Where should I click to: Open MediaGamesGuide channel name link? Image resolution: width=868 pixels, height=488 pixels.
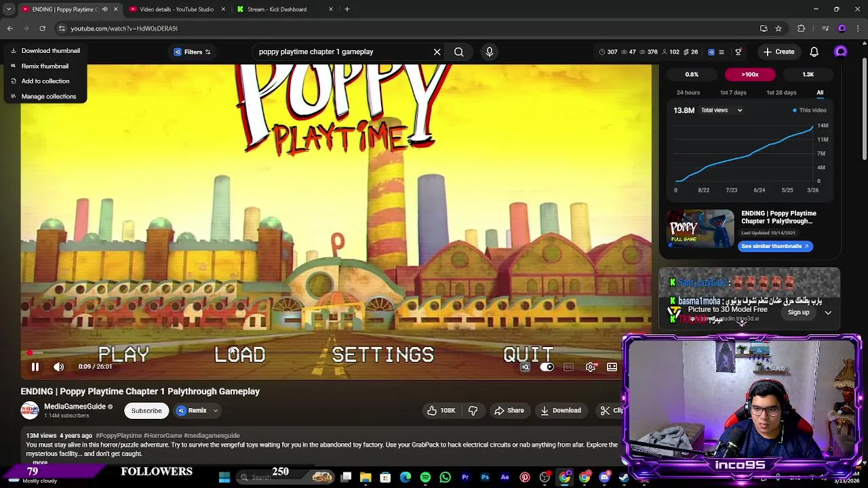75,407
